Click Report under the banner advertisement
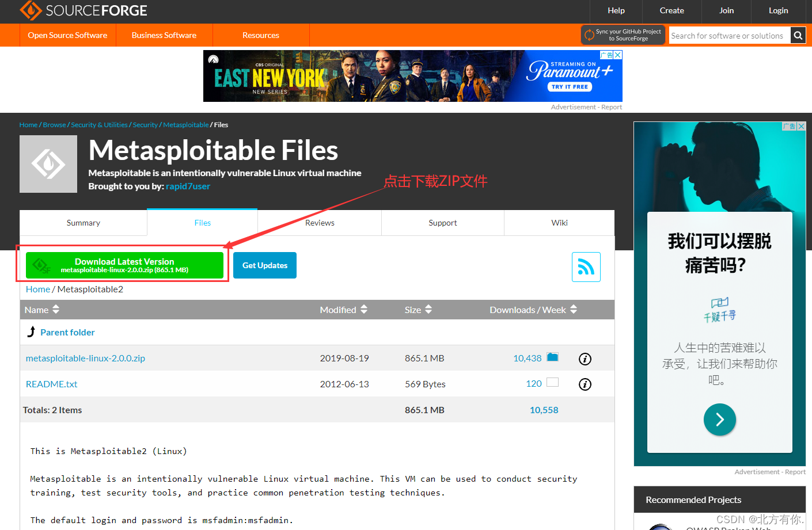Viewport: 812px width, 530px height. (612, 107)
